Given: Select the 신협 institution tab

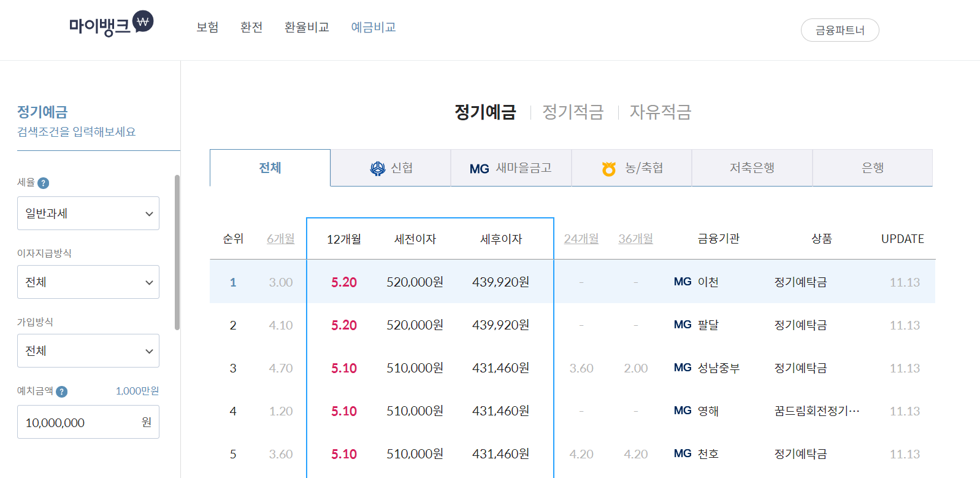Looking at the screenshot, I should click(391, 168).
